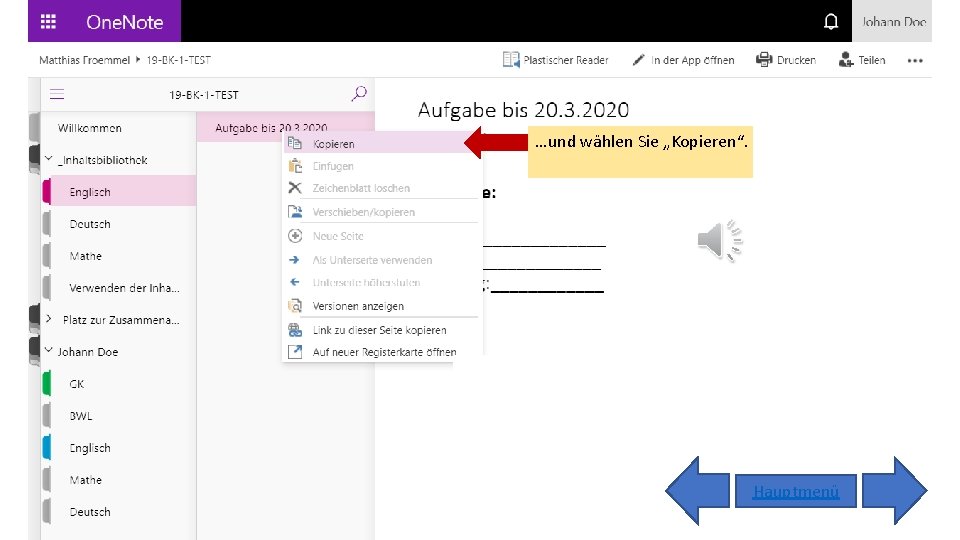Click the OneNote title in header
The width and height of the screenshot is (960, 540).
124,22
